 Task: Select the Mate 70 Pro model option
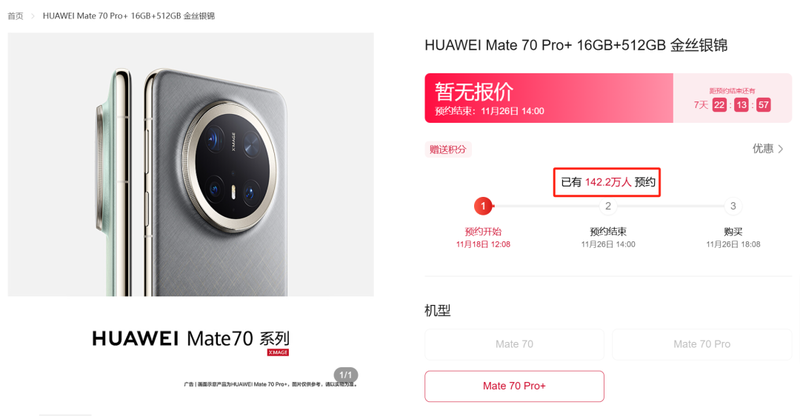pyautogui.click(x=702, y=345)
